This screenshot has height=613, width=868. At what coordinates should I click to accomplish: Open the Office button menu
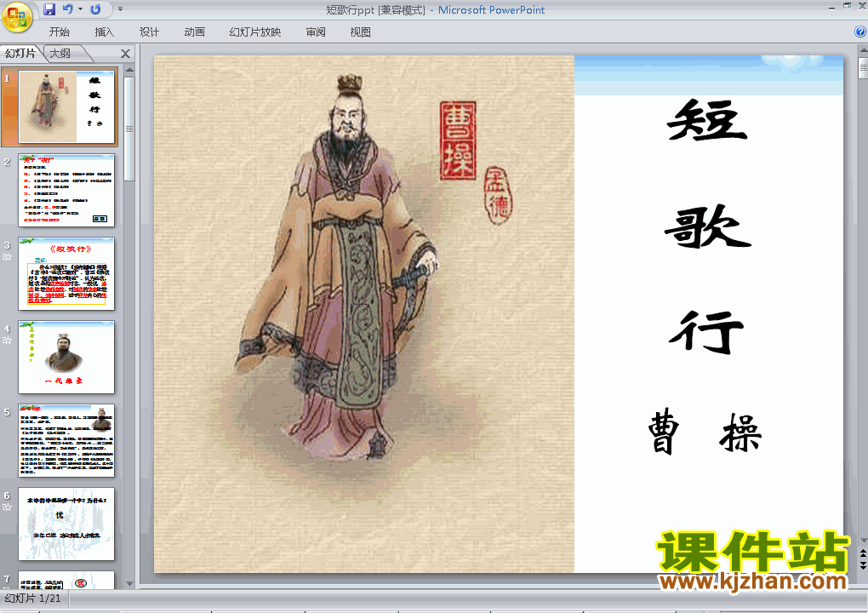pyautogui.click(x=17, y=17)
